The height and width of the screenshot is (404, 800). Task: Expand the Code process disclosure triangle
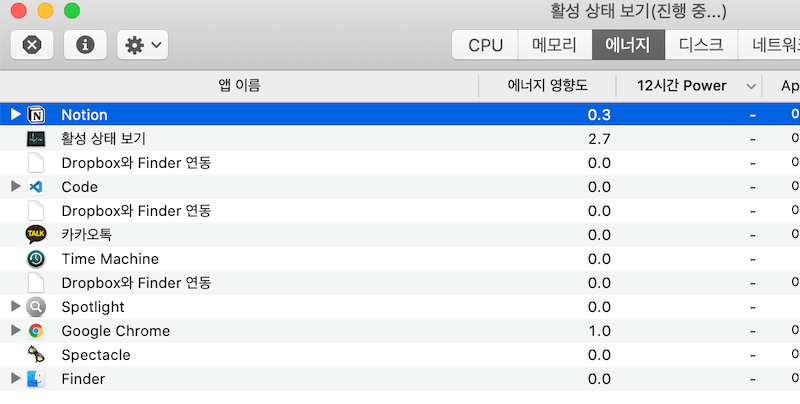16,187
